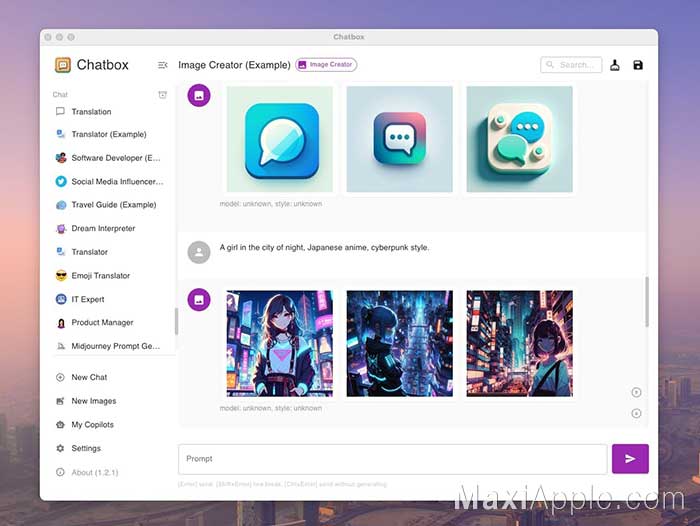Click Dream Interpreter avatar icon
The width and height of the screenshot is (700, 526).
(x=61, y=229)
